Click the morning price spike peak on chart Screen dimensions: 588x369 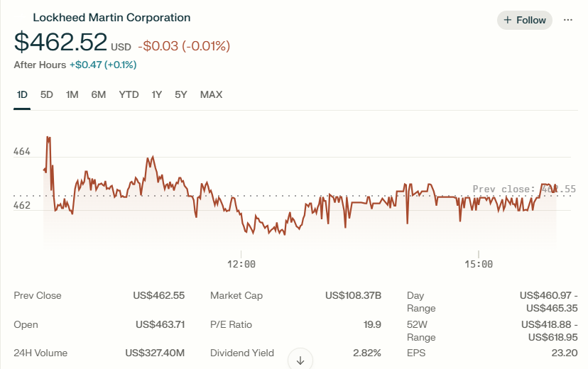48,138
